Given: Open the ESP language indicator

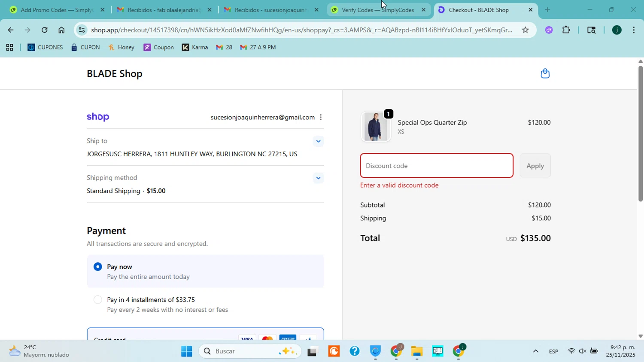Looking at the screenshot, I should point(553,352).
